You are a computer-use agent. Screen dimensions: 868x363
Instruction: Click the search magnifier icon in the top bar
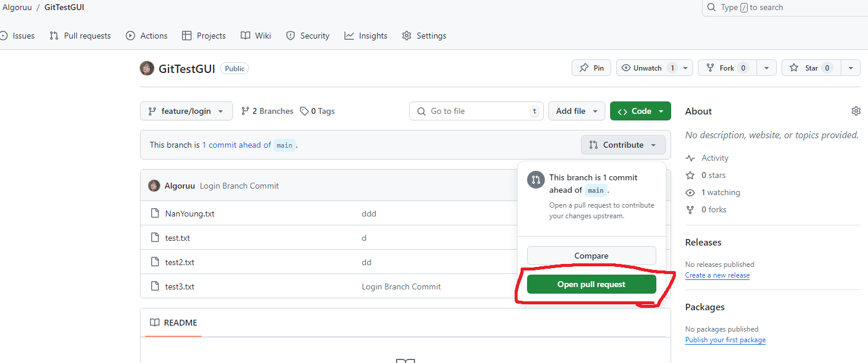[711, 8]
